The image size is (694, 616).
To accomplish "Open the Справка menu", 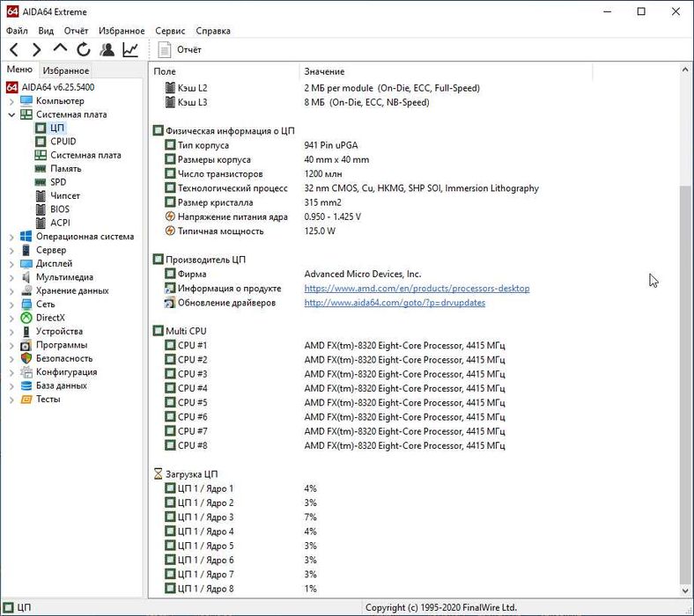I will (213, 31).
